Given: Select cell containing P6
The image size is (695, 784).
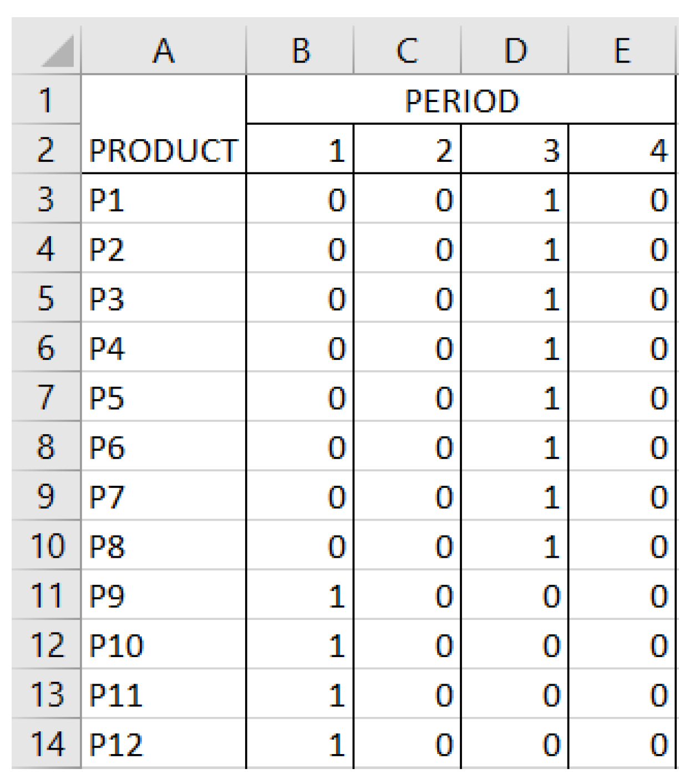Looking at the screenshot, I should [164, 447].
